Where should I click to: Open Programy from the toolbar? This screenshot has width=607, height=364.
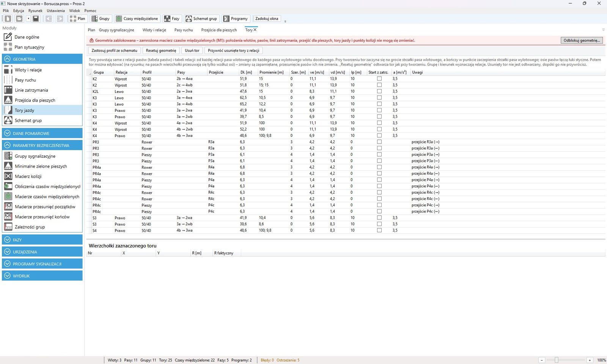(236, 19)
